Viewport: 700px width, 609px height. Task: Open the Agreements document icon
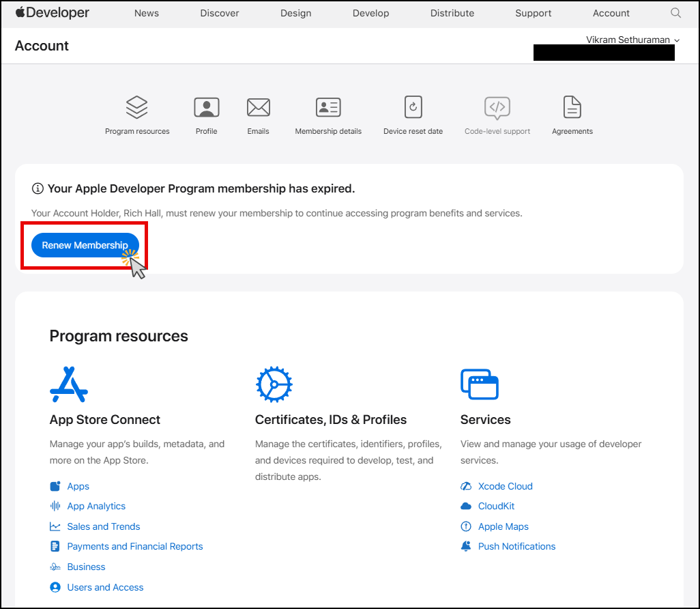coord(572,107)
